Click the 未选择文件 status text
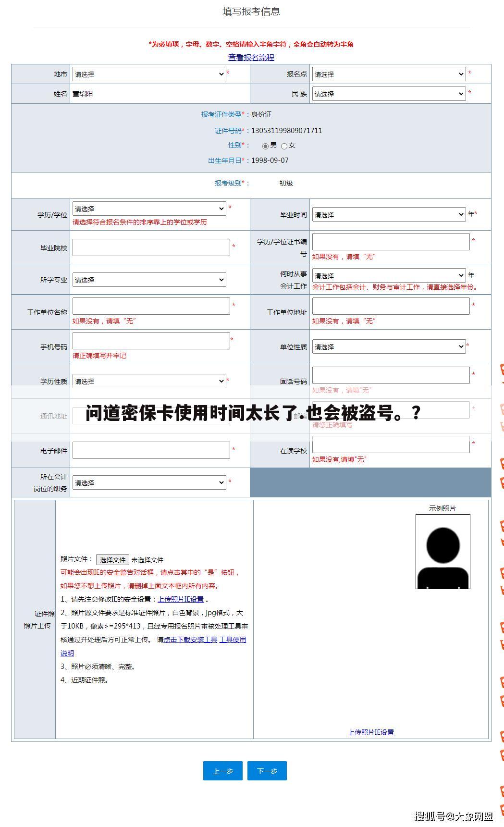Image resolution: width=504 pixels, height=827 pixels. pos(148,560)
